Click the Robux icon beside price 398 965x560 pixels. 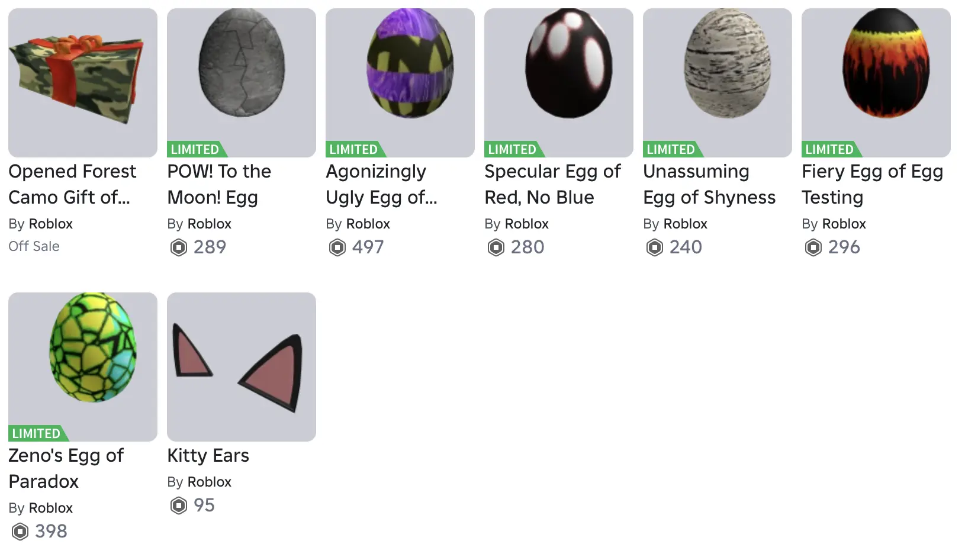[x=20, y=531]
